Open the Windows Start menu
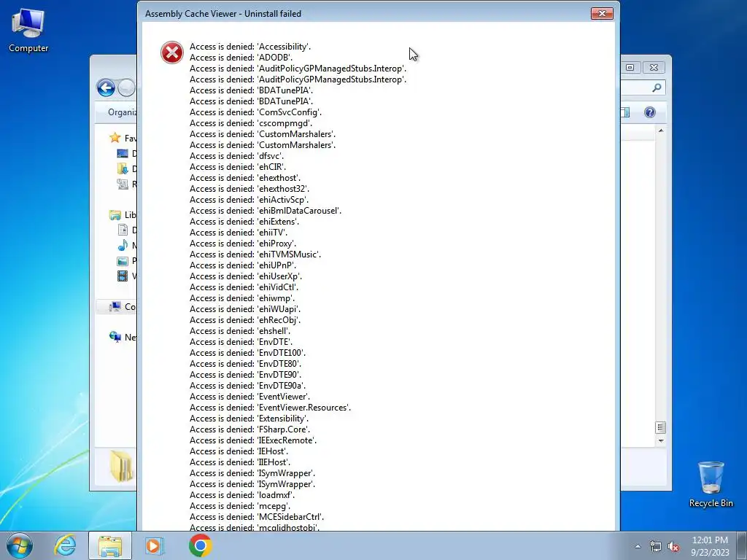This screenshot has width=747, height=560. [x=20, y=545]
